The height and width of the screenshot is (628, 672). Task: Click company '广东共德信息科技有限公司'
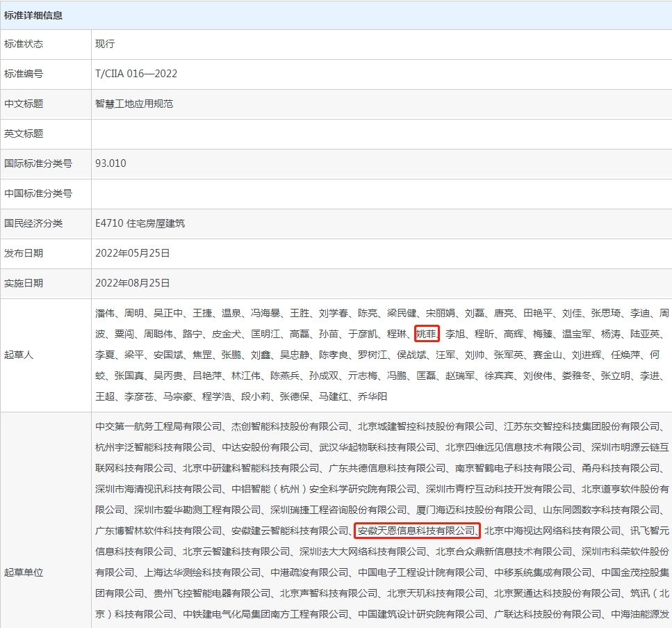coord(387,468)
